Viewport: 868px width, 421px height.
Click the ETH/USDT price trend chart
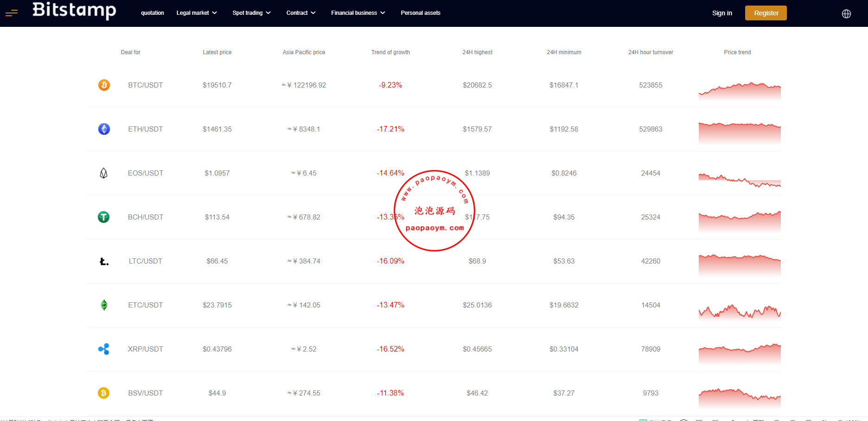740,133
